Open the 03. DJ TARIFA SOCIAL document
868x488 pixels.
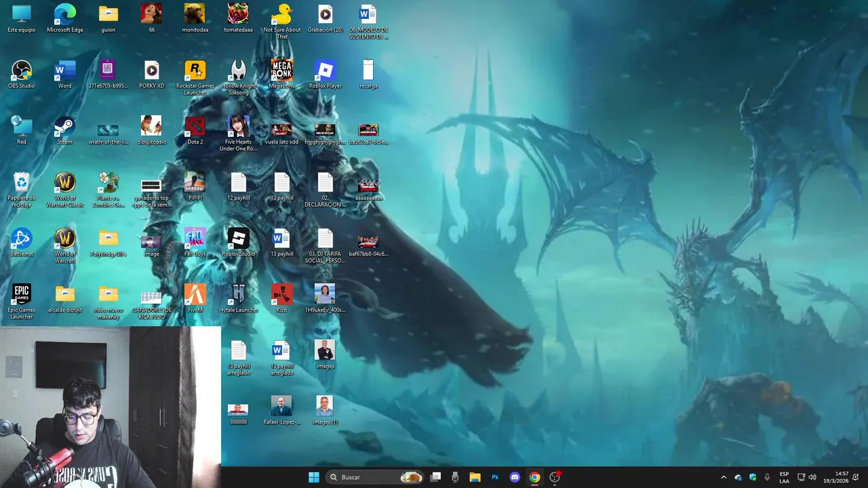pos(325,246)
